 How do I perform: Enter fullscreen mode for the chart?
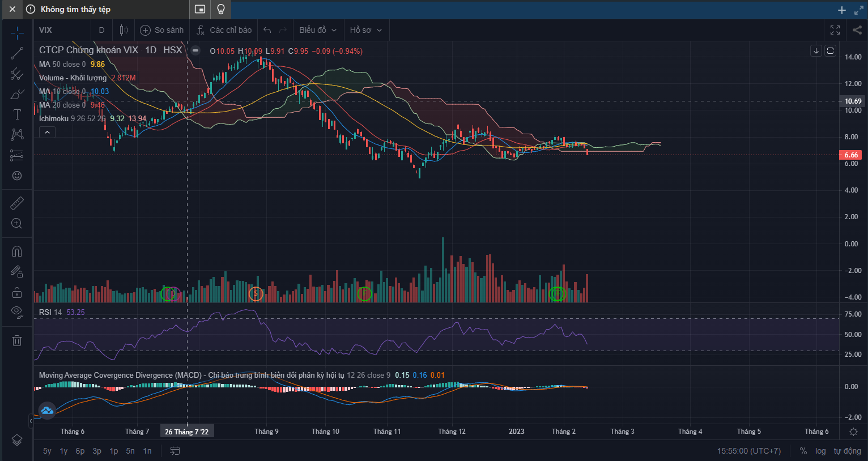(x=835, y=30)
